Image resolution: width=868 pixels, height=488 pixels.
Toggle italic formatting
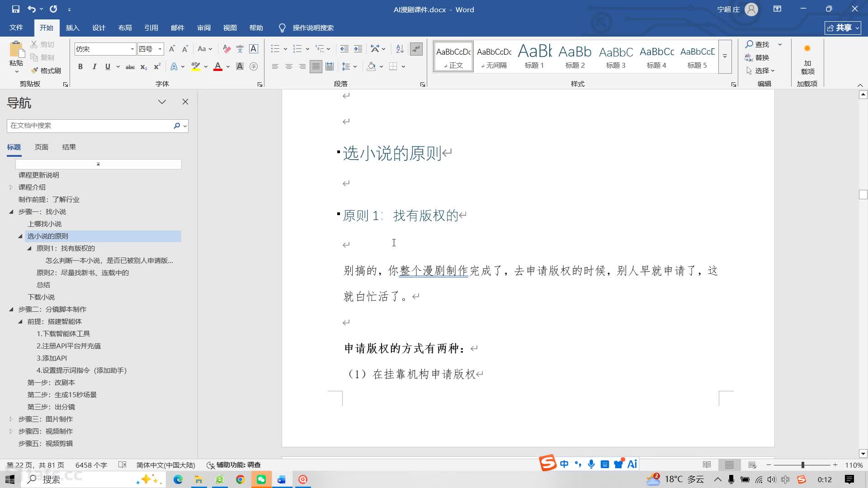(x=94, y=67)
